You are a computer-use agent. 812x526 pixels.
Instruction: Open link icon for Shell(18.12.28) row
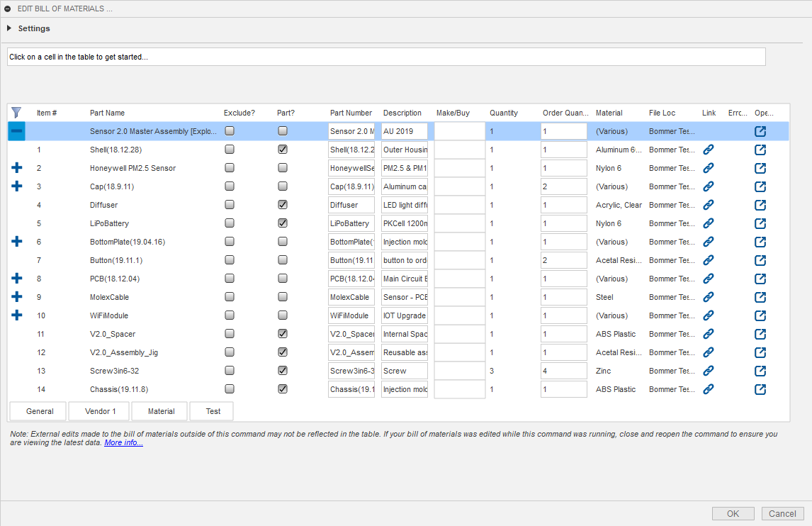(x=709, y=150)
